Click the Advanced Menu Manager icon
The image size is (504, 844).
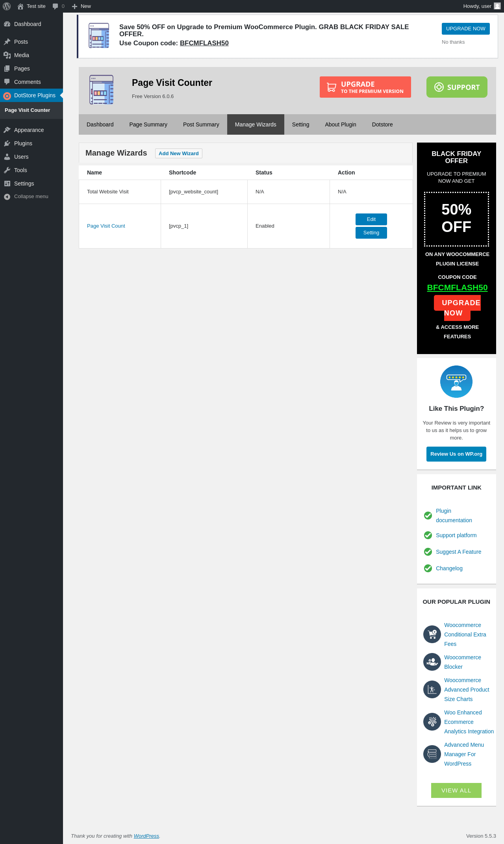click(x=432, y=754)
